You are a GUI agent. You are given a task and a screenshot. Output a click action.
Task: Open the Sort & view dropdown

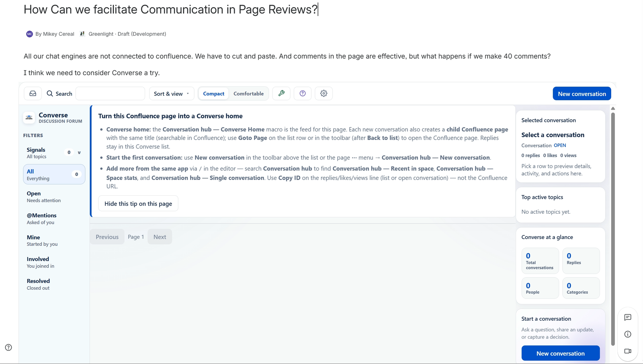[172, 94]
